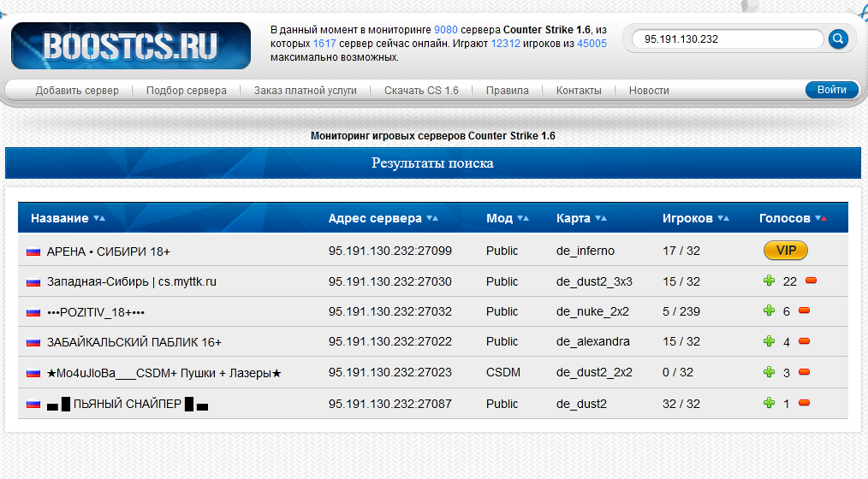
Task: Select address 95.191.130.232:27099
Action: coord(390,251)
